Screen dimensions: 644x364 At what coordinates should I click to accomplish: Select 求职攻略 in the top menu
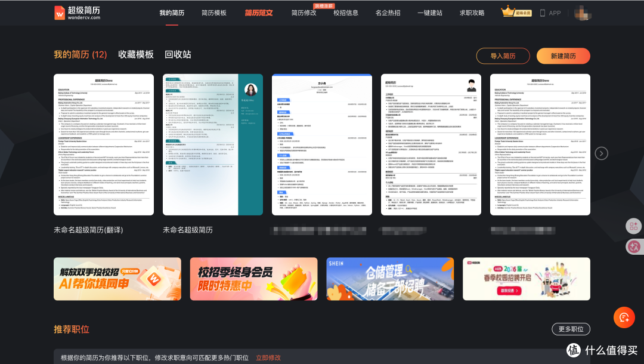[x=472, y=13]
